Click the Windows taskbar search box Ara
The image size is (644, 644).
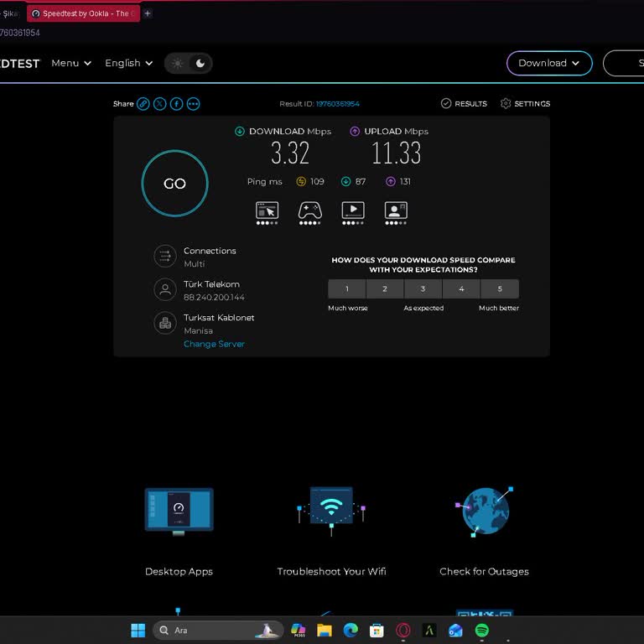point(218,631)
